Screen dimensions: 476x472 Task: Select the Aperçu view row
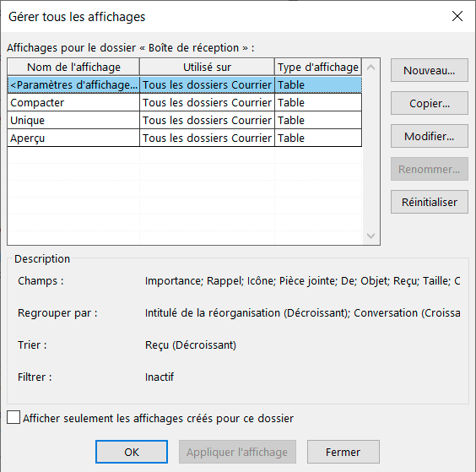tap(185, 138)
